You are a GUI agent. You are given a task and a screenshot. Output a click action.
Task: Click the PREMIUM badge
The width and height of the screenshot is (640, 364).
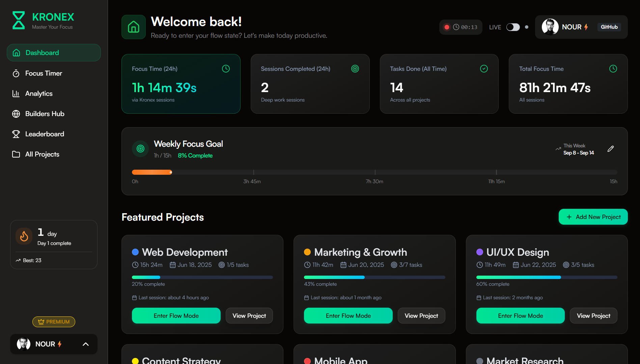click(54, 322)
